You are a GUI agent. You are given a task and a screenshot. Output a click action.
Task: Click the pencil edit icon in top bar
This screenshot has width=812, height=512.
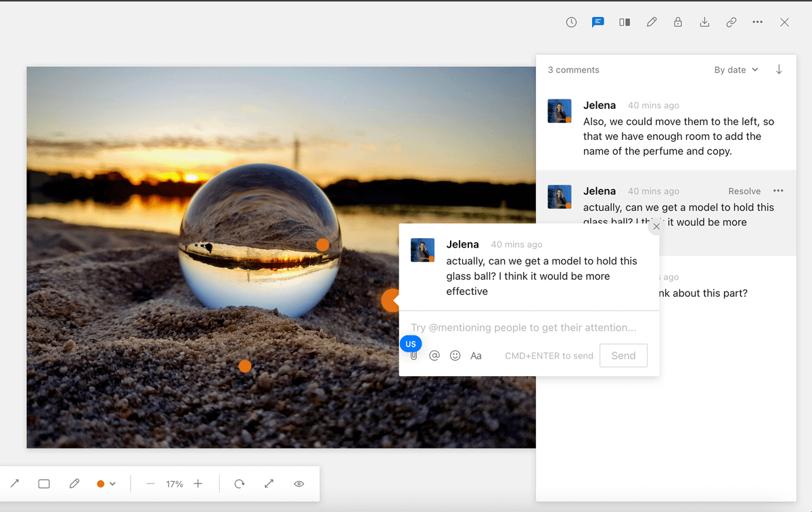tap(652, 22)
